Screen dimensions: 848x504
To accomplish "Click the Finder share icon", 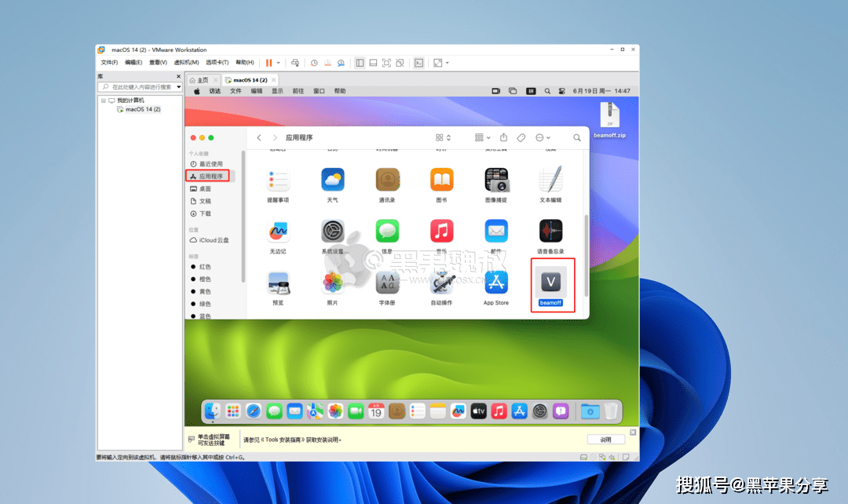I will click(503, 137).
